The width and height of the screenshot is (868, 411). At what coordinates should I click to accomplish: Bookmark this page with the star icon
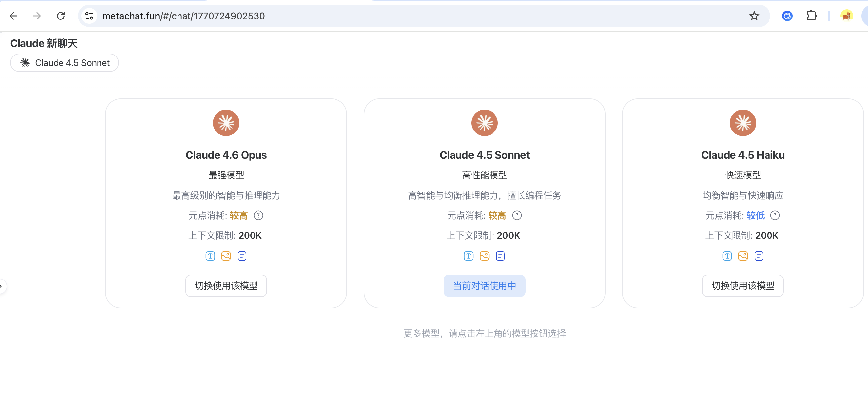pyautogui.click(x=754, y=16)
